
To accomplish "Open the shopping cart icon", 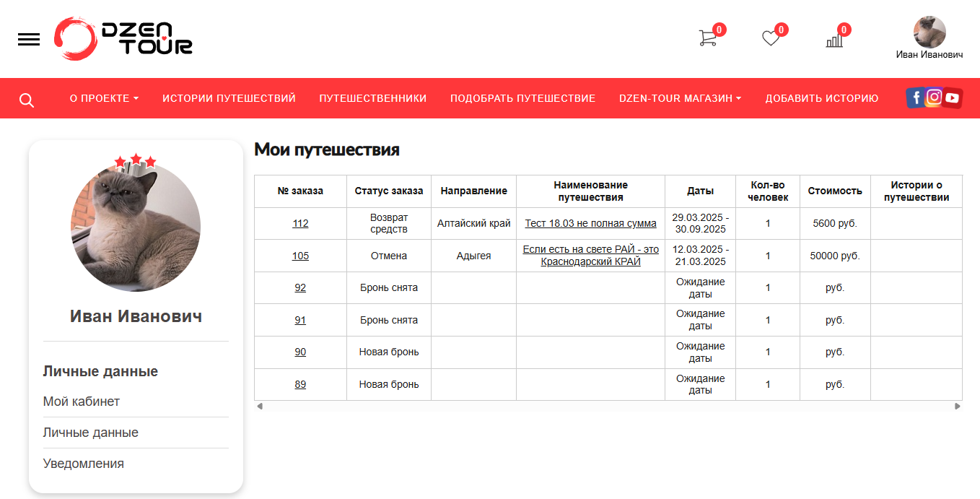I will [x=708, y=38].
